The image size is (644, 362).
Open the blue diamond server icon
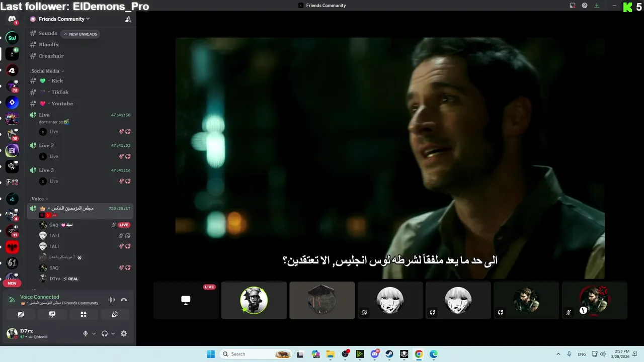[x=12, y=103]
